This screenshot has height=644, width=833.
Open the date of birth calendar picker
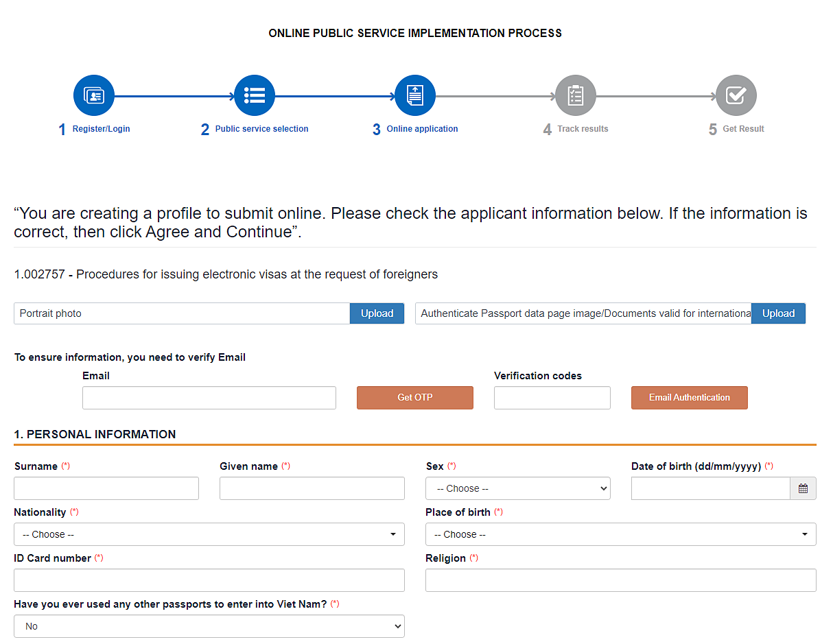803,488
